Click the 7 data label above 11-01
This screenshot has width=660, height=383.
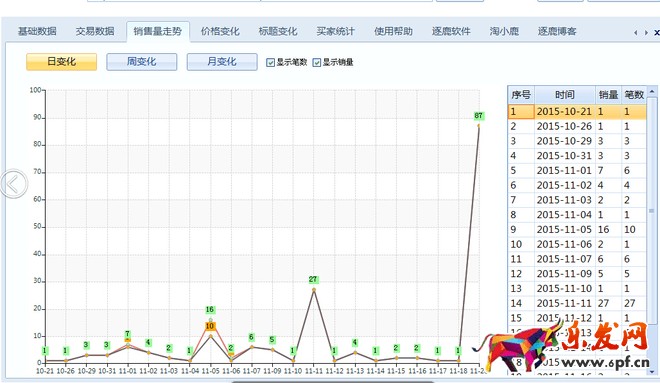pos(128,334)
